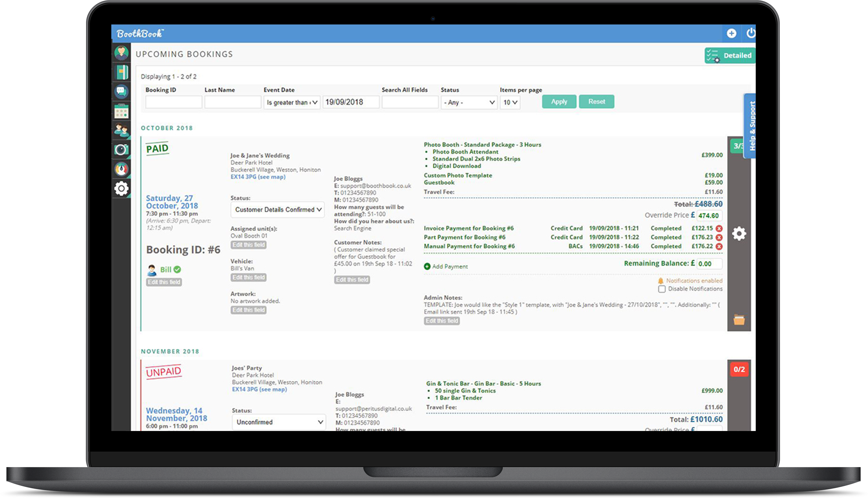Click the Booking ID filter input

pyautogui.click(x=173, y=102)
